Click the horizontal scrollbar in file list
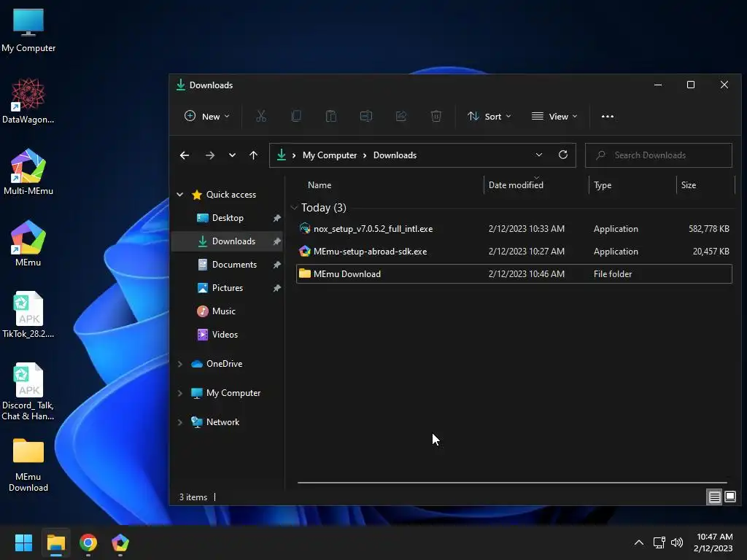Image resolution: width=747 pixels, height=560 pixels. [x=512, y=483]
